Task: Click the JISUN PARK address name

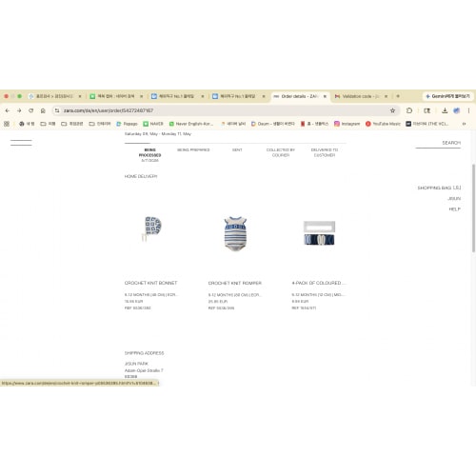Action: tap(136, 364)
